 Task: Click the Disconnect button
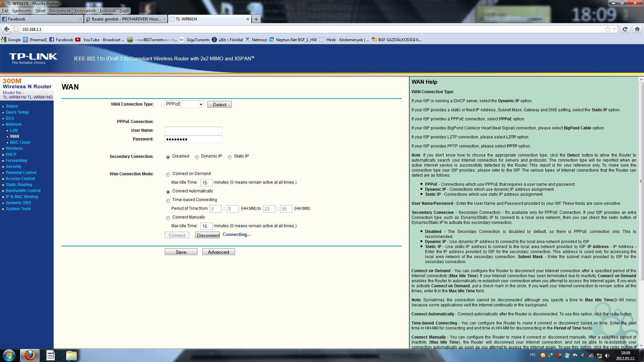pyautogui.click(x=208, y=235)
